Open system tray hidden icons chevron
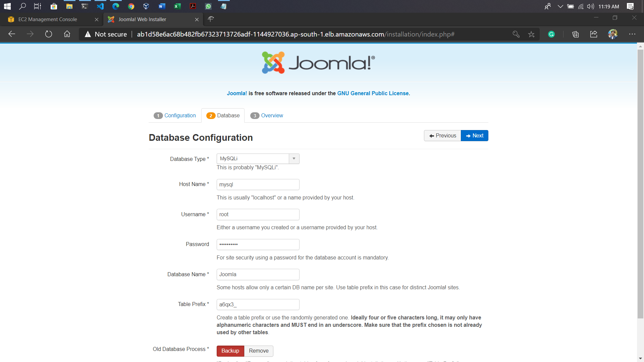The image size is (644, 362). pos(560,6)
